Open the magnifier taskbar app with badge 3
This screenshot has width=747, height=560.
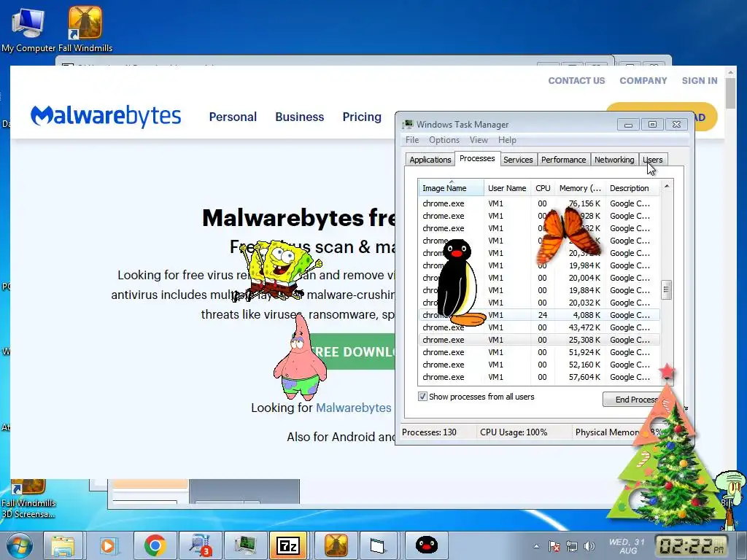click(x=200, y=545)
